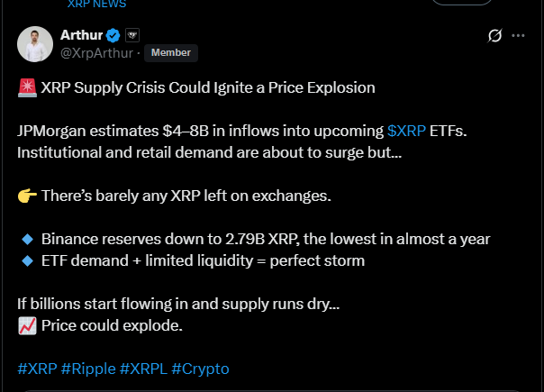
Task: Click the chart emoji before 'Price could explode'
Action: (26, 325)
